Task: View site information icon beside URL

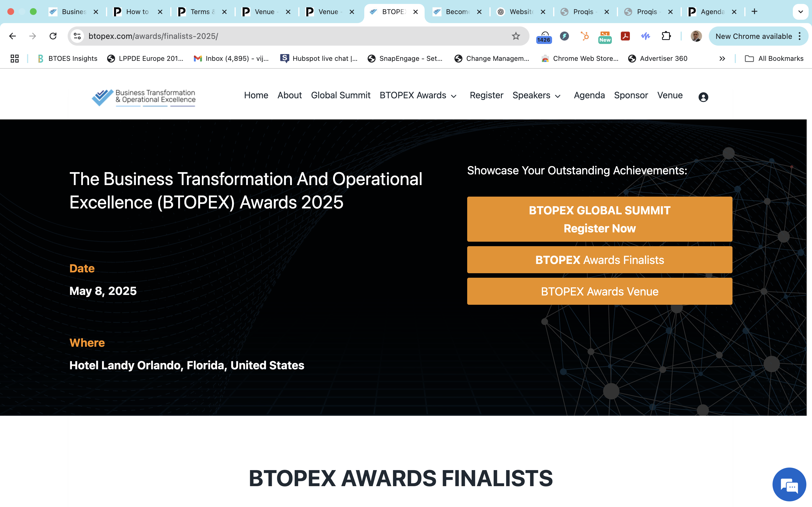Action: [77, 36]
